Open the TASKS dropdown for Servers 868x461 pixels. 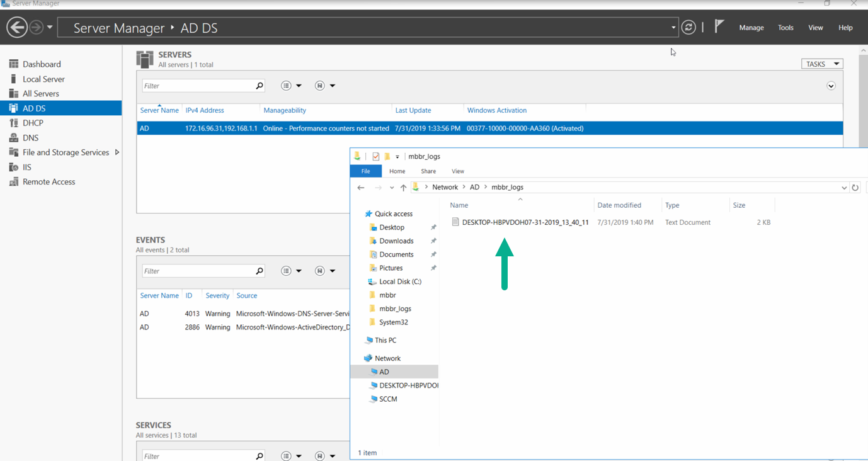(x=822, y=64)
